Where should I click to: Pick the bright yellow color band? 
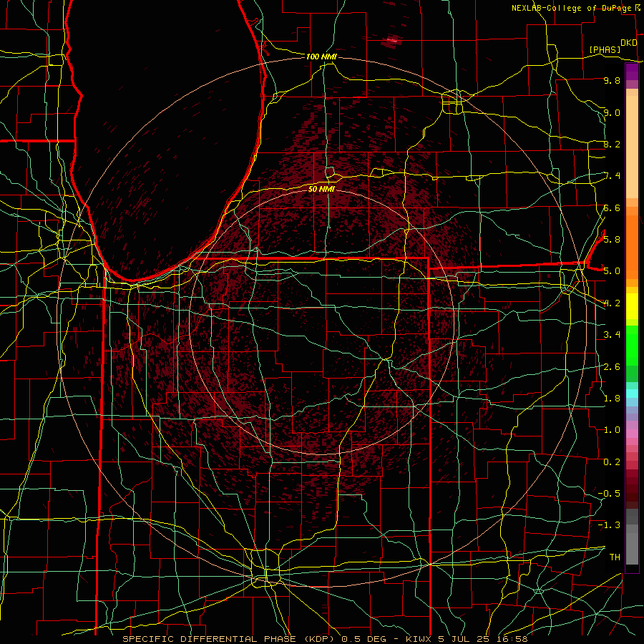point(632,306)
